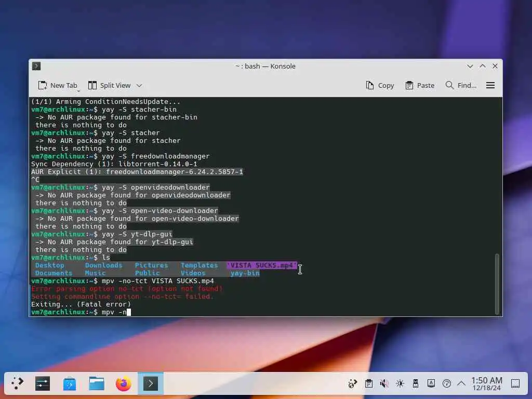Open the clipboard tray icon
532x399 pixels.
pos(368,384)
